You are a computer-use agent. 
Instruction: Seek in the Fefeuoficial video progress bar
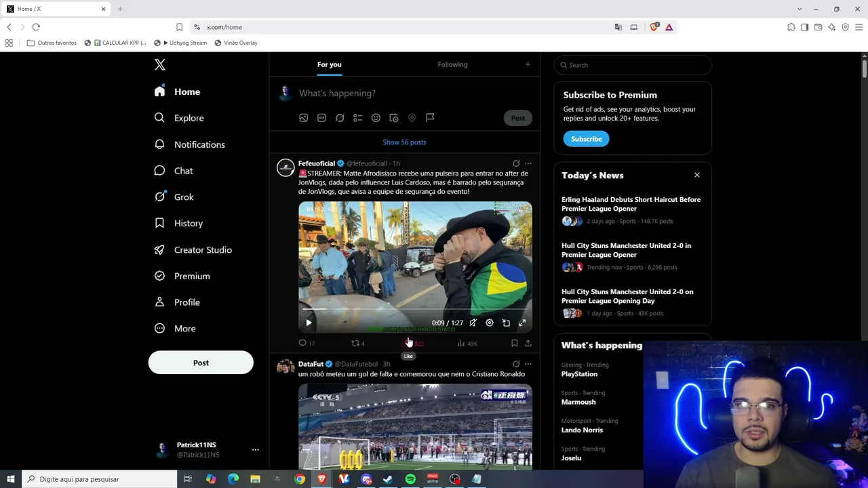tap(415, 309)
